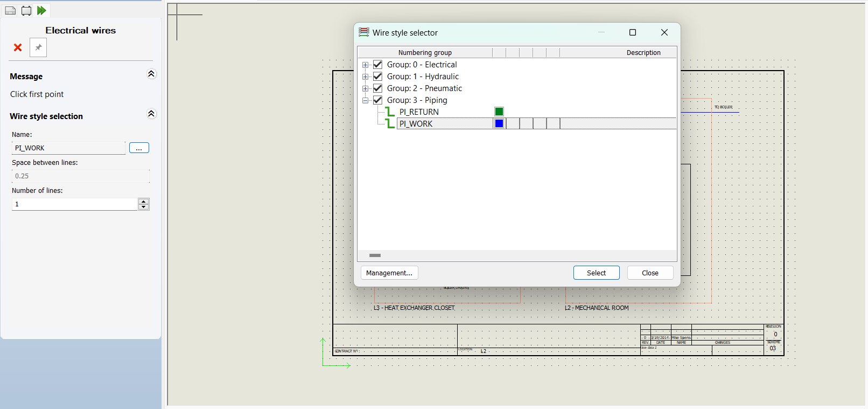The width and height of the screenshot is (868, 409).
Task: Expand the Group: 0 - Electrical tree node
Action: [x=366, y=65]
